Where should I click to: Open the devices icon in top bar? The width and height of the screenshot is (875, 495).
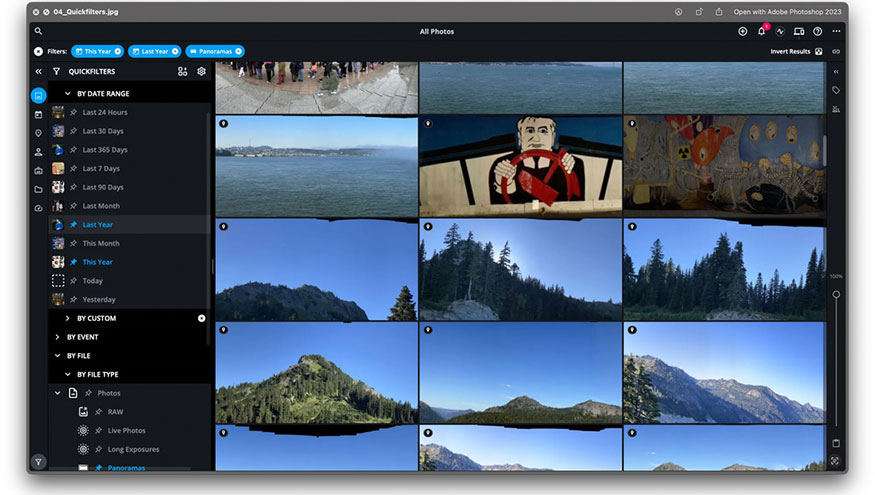(799, 31)
